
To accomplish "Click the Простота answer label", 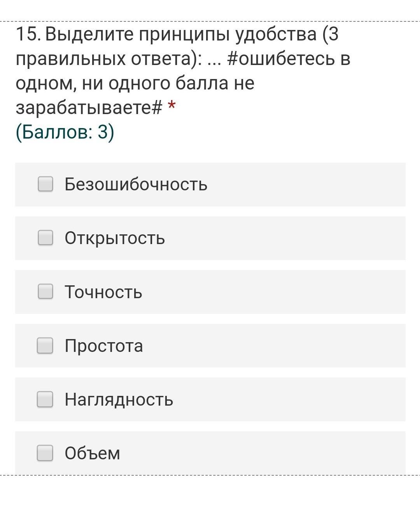I will click(104, 346).
